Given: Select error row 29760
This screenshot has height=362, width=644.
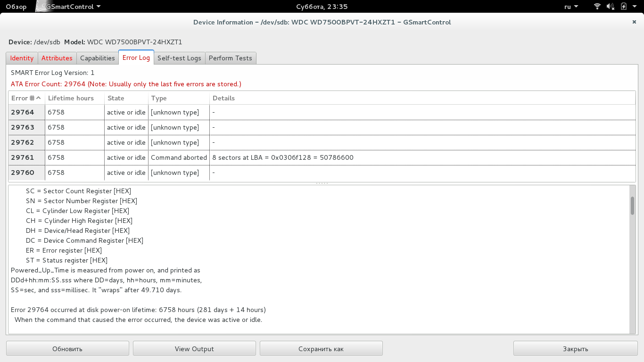Looking at the screenshot, I should (x=322, y=173).
